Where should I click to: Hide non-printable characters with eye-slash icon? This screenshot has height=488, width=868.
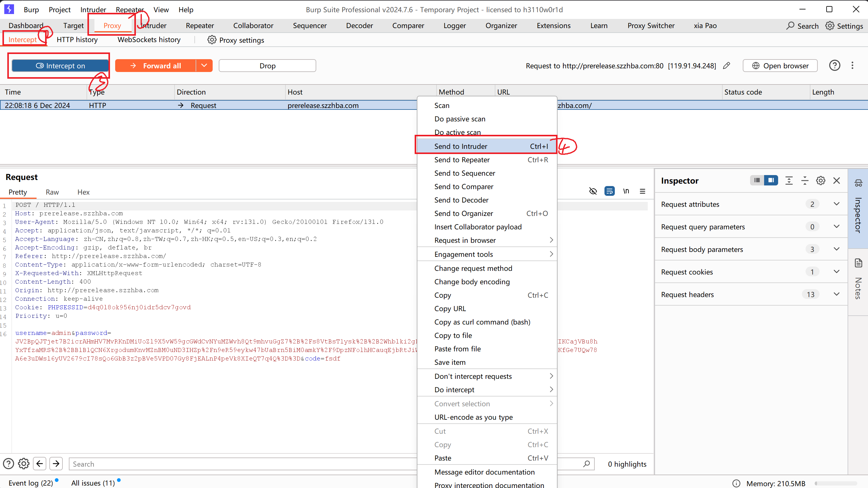[593, 191]
